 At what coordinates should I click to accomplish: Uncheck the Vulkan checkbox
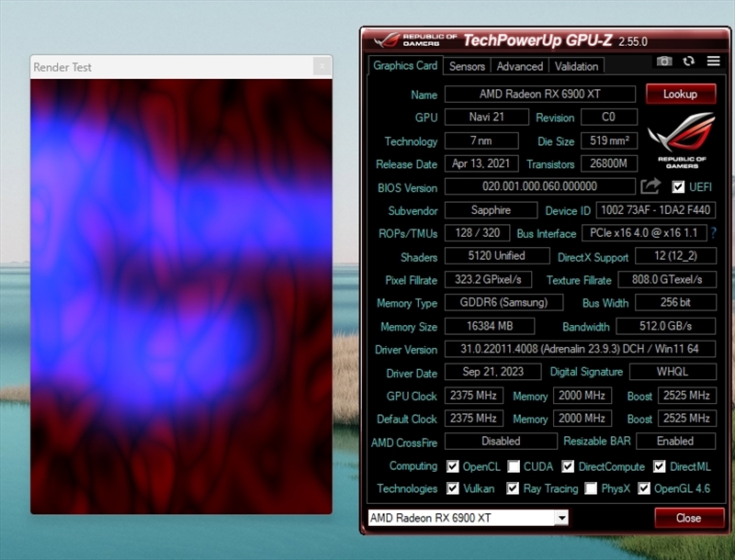point(453,488)
